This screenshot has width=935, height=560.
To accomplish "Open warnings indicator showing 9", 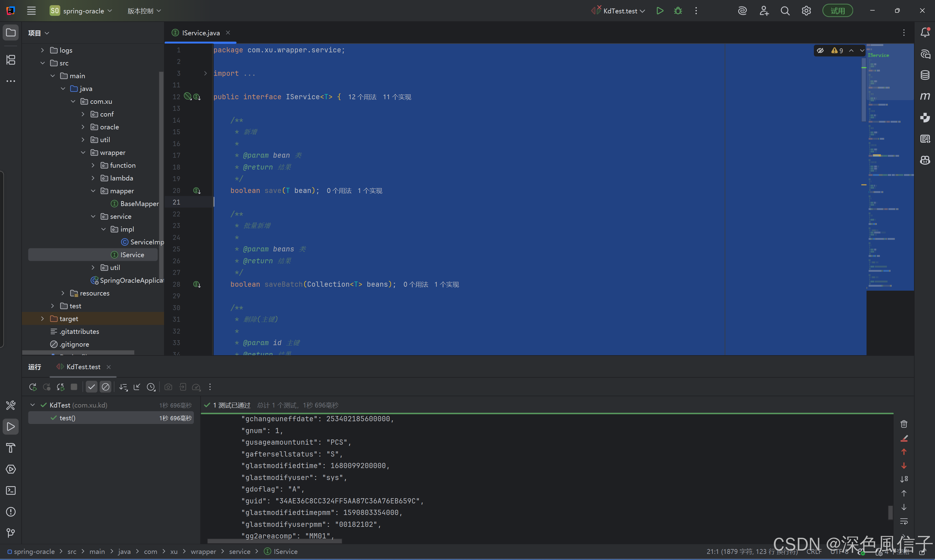I will click(x=837, y=50).
